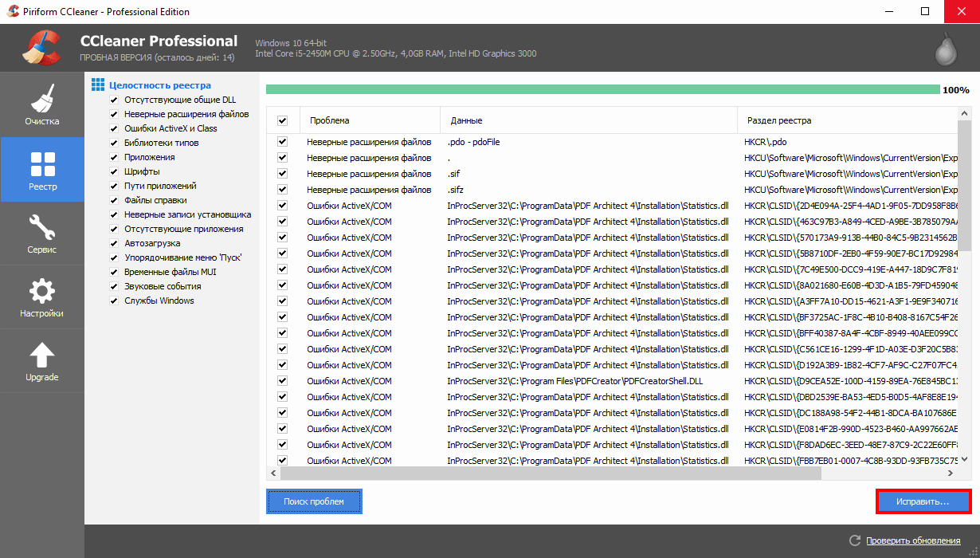Viewport: 980px width, 558px height.
Task: Click the Целостность реестра heading
Action: (160, 85)
